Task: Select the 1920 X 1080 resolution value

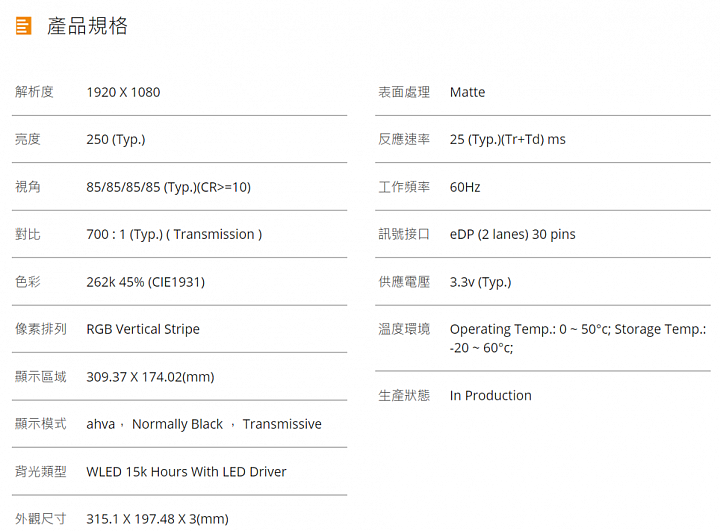Action: click(x=123, y=92)
